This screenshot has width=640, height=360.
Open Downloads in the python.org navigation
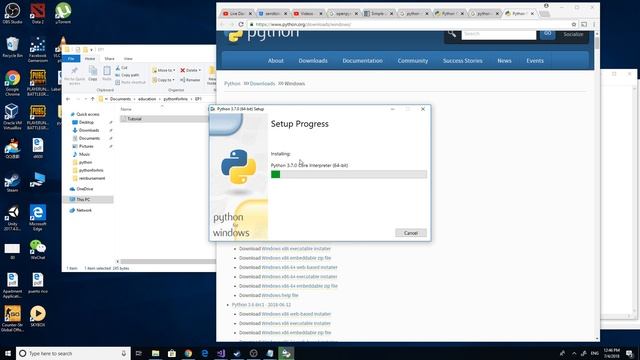pos(313,60)
